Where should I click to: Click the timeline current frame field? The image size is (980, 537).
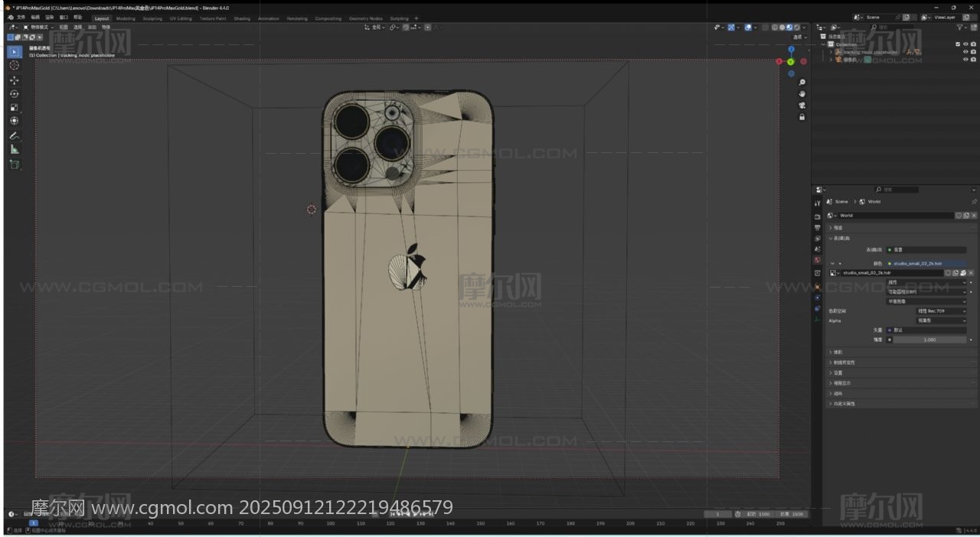(718, 514)
